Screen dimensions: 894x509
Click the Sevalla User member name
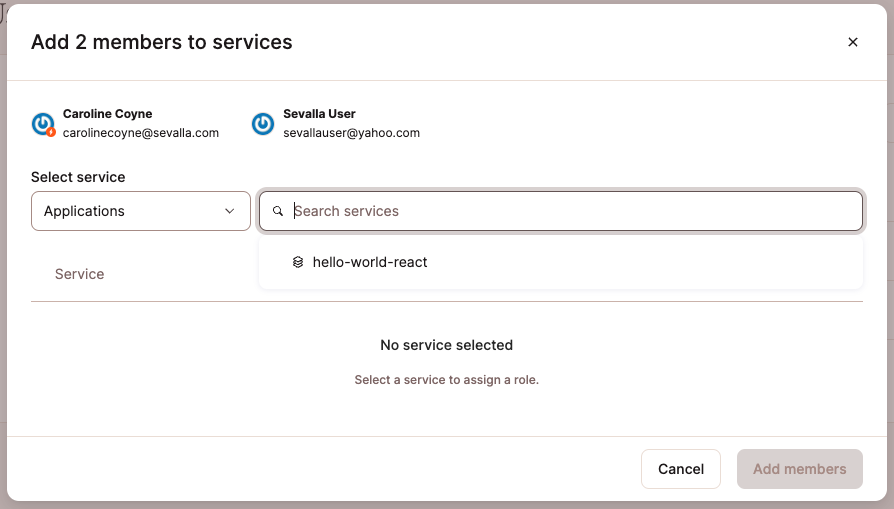click(319, 114)
